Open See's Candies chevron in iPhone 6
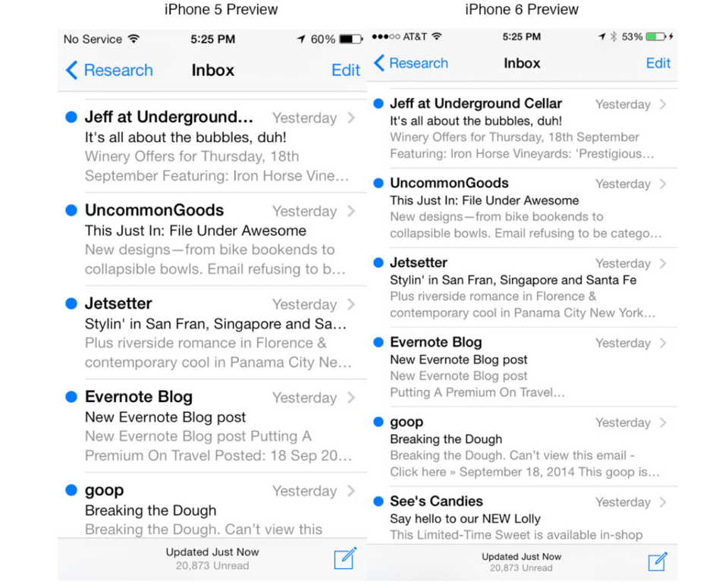Screen dimensions: 716x588 663,502
